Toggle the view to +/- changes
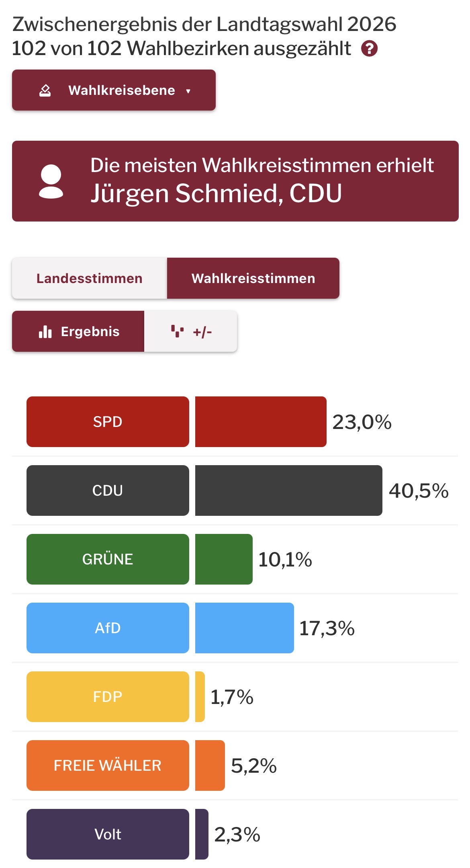 click(x=191, y=331)
